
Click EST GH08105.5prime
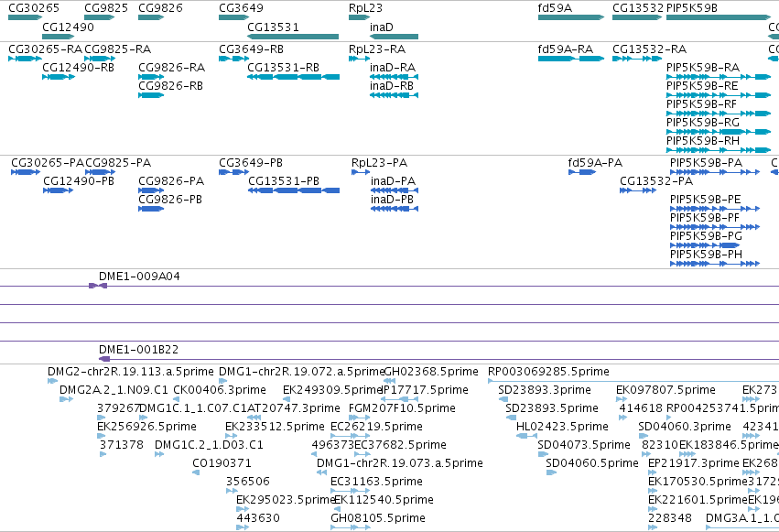click(351, 527)
